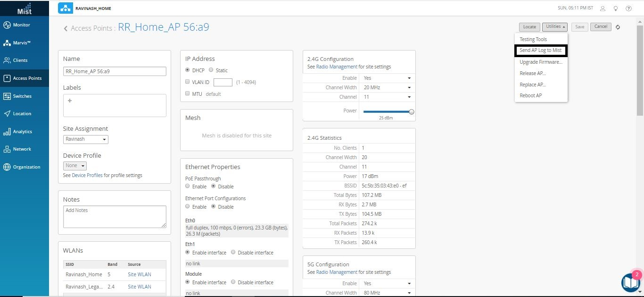This screenshot has height=297, width=644.
Task: Select the DHCP radio button
Action: coord(188,70)
